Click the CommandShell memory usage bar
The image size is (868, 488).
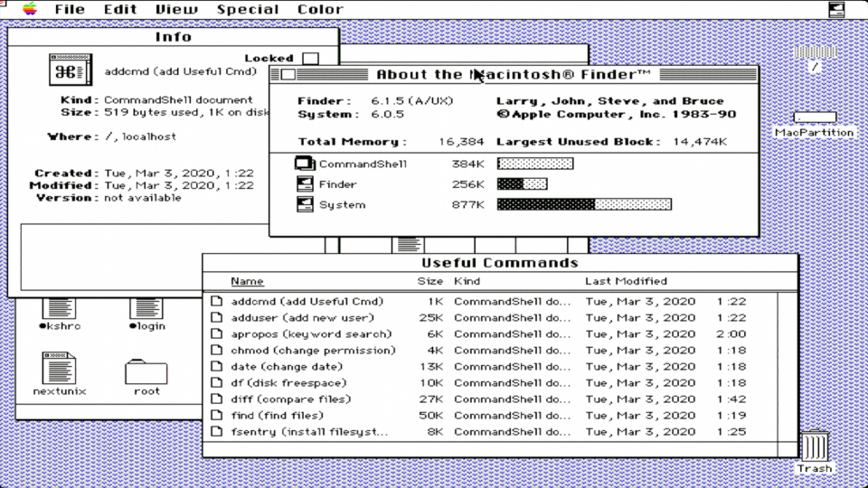(x=534, y=164)
